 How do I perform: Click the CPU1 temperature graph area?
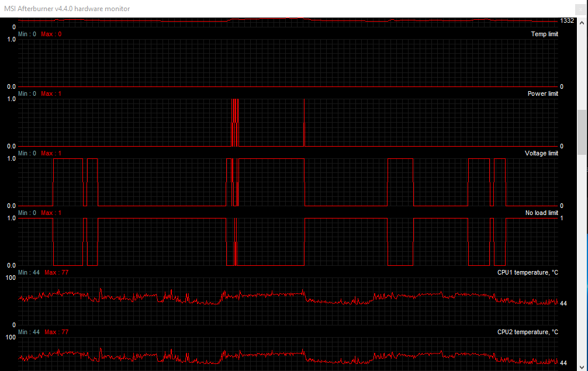pos(288,301)
